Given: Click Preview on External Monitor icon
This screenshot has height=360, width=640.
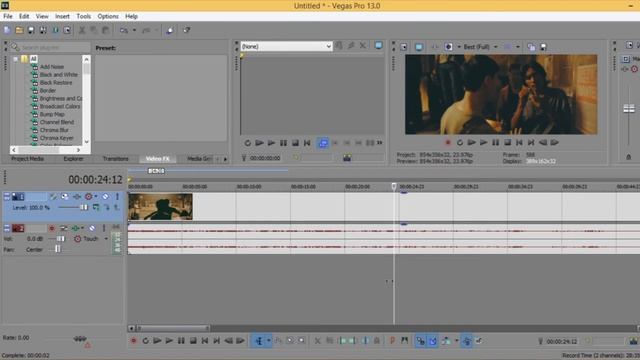Looking at the screenshot, I should 419,47.
